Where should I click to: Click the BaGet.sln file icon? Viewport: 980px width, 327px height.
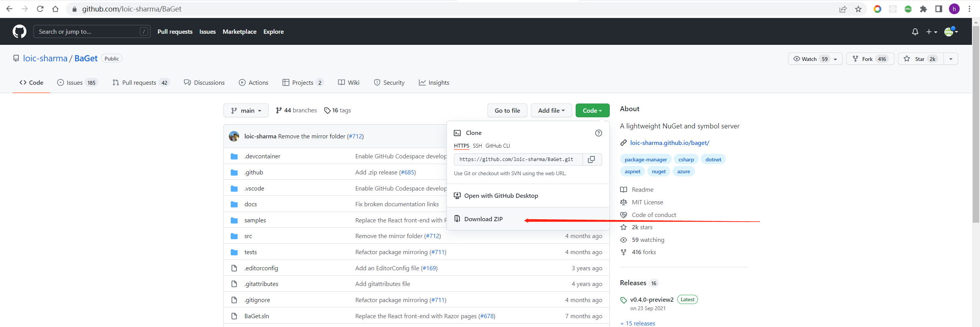pos(234,316)
